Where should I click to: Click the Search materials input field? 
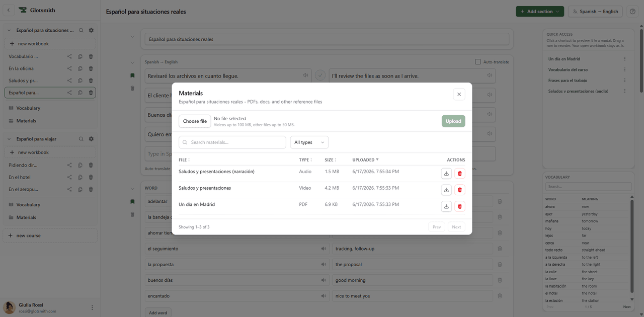[x=232, y=142]
